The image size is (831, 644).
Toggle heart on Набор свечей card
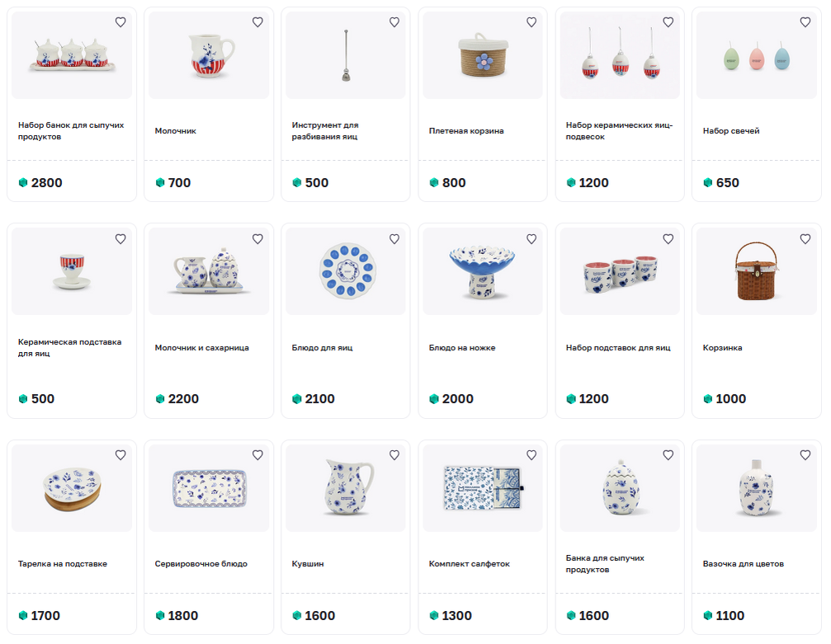pyautogui.click(x=805, y=22)
